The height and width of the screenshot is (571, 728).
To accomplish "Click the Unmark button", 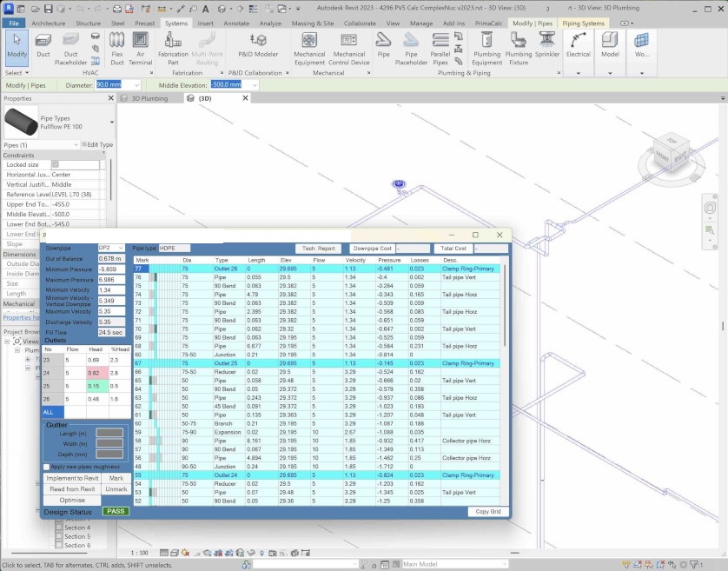I will pos(116,489).
